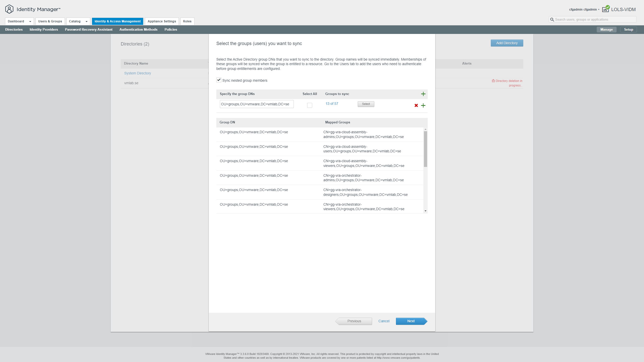Click the Group DN column header

[227, 122]
